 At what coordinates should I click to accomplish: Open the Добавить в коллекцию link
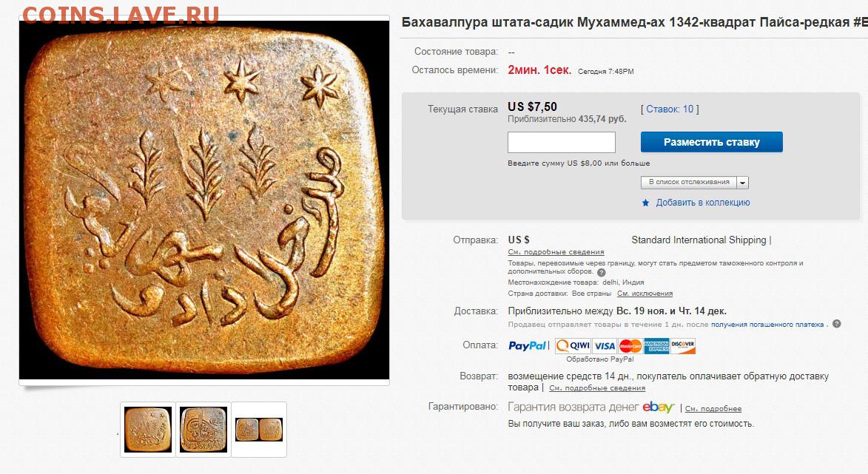[702, 203]
